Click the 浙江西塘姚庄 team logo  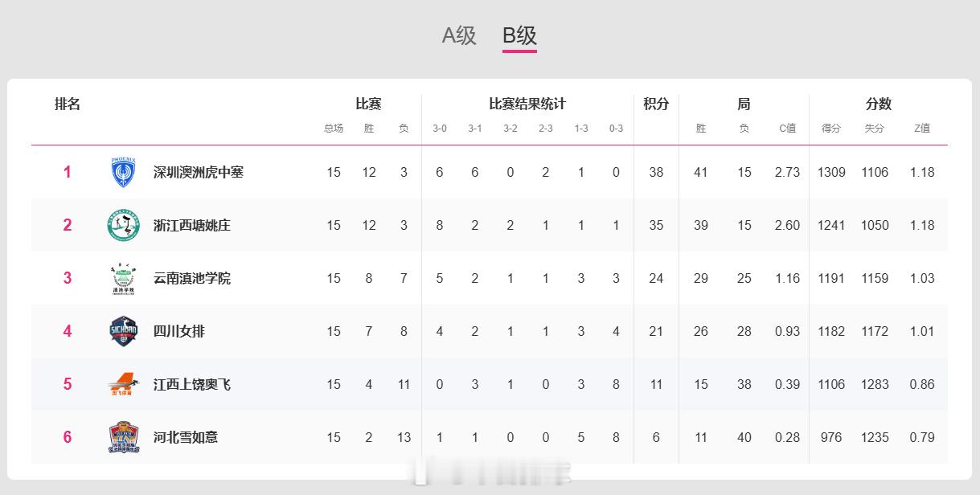coord(123,225)
